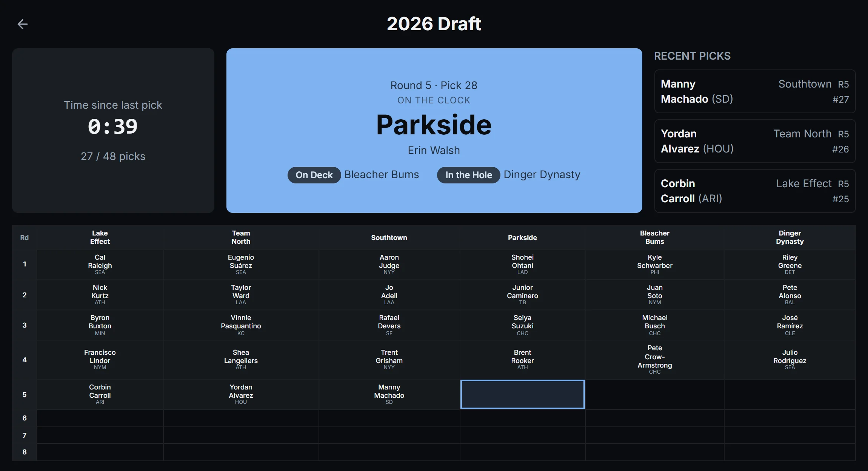The width and height of the screenshot is (868, 471).
Task: Click the Southtown column header
Action: (389, 237)
